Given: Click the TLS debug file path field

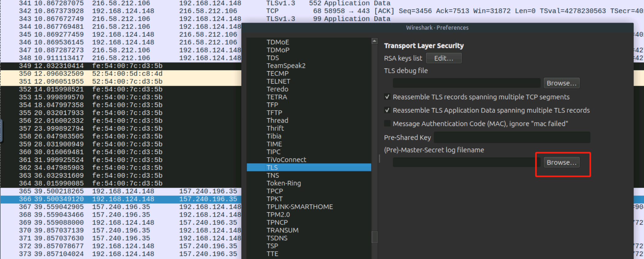Looking at the screenshot, I should click(467, 83).
